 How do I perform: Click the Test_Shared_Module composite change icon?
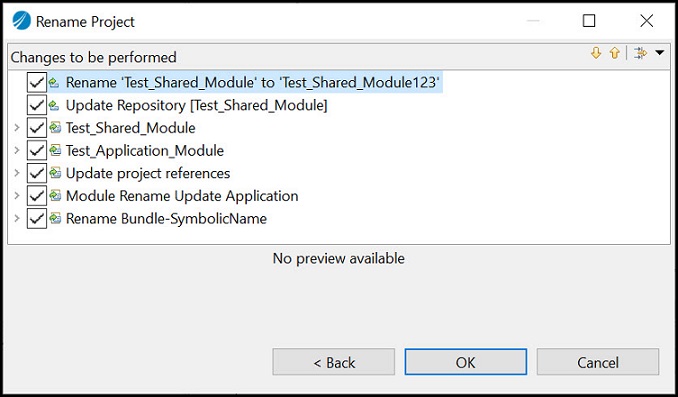pos(54,128)
